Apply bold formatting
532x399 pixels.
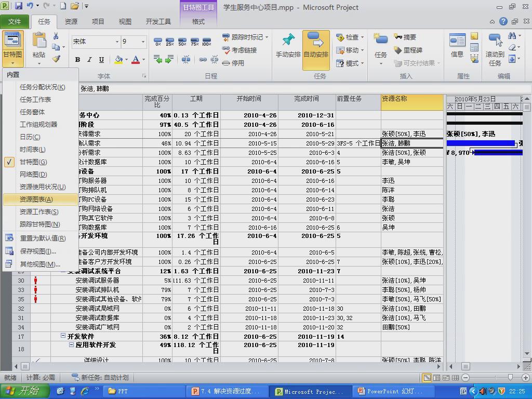tap(78, 60)
